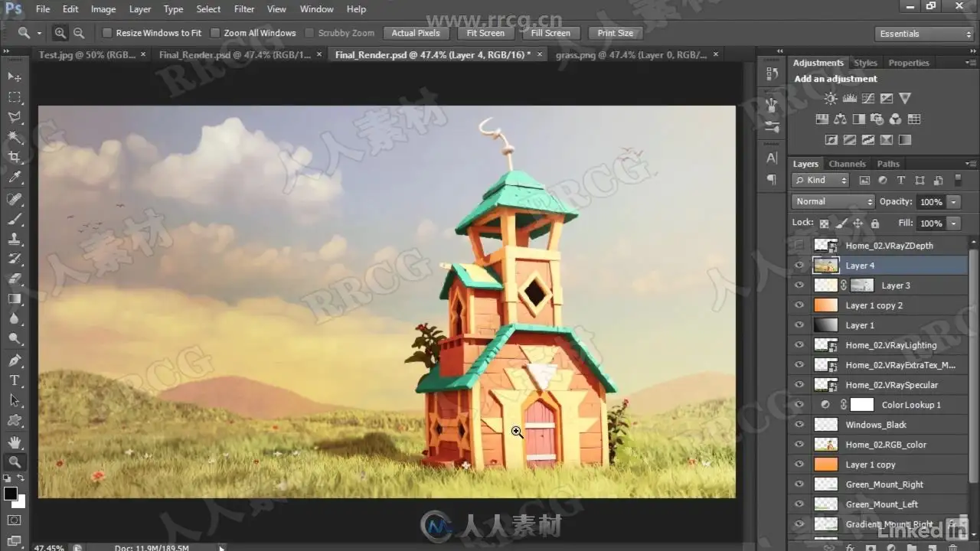This screenshot has height=551, width=980.
Task: Select the Polygonal Lasso tool
Action: tap(15, 117)
